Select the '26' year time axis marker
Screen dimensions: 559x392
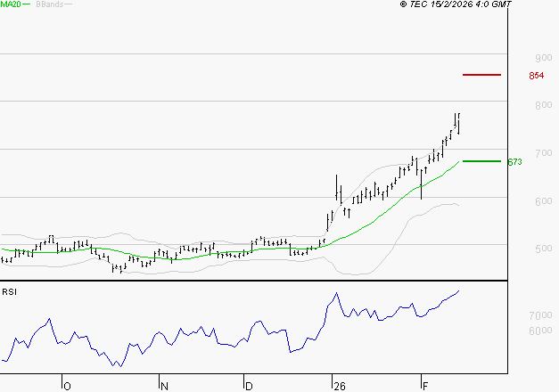(x=339, y=386)
